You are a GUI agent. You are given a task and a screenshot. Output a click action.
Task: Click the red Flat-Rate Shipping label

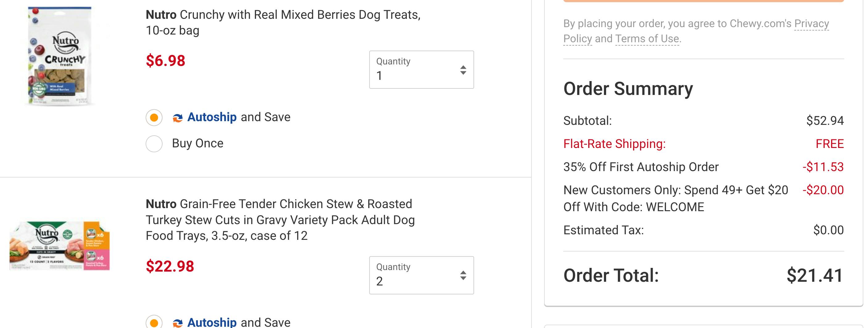pos(614,144)
